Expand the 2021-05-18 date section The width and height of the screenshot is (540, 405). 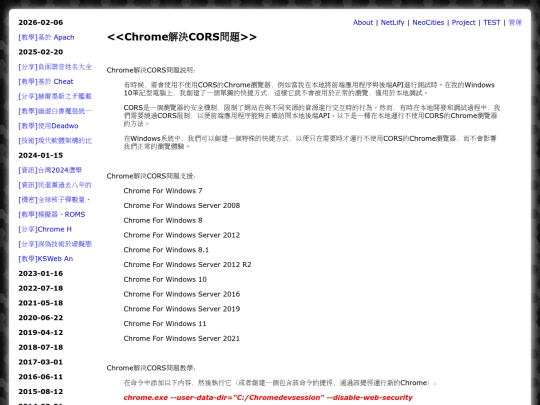41,303
